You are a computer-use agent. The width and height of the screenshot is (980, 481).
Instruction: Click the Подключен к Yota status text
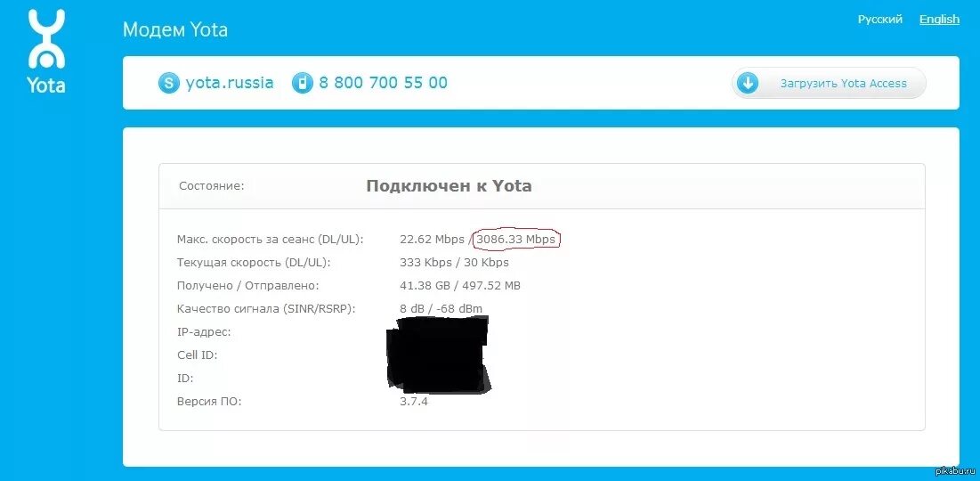(449, 186)
